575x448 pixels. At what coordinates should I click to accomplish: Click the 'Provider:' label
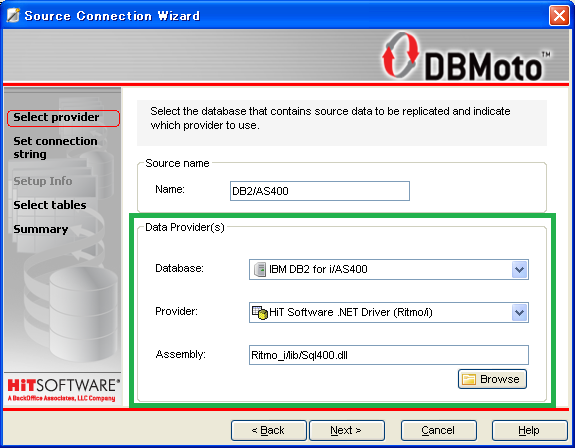pyautogui.click(x=176, y=311)
